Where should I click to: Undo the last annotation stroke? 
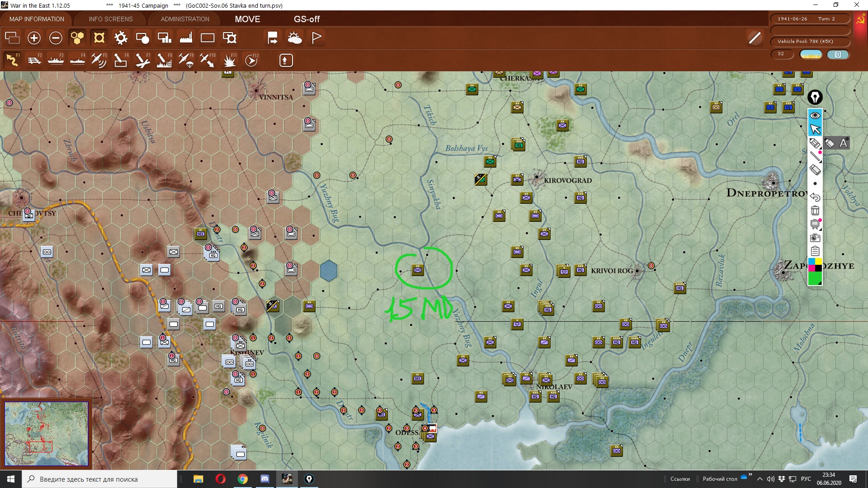[x=815, y=197]
